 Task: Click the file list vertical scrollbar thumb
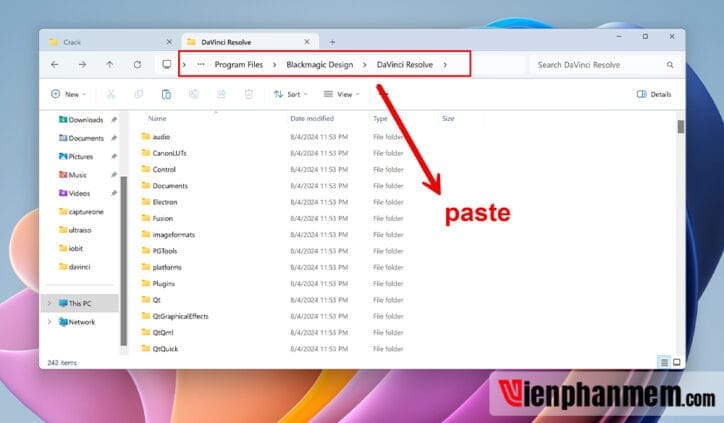coord(681,126)
